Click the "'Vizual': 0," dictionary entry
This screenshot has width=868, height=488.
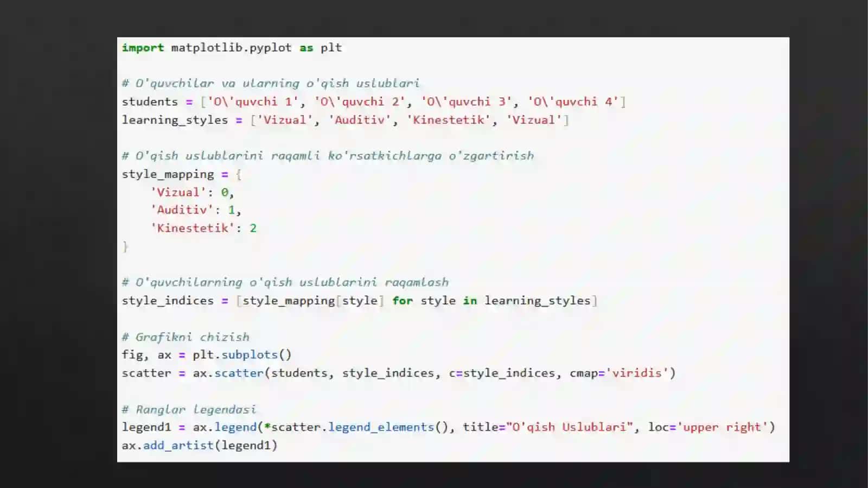[x=192, y=192]
